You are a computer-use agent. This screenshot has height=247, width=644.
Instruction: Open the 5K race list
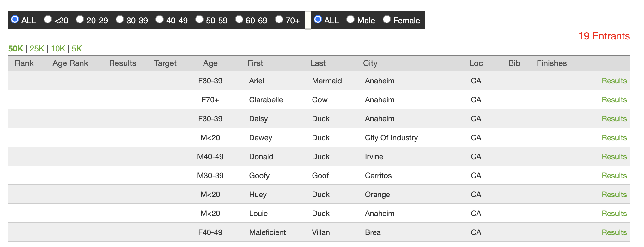click(77, 49)
